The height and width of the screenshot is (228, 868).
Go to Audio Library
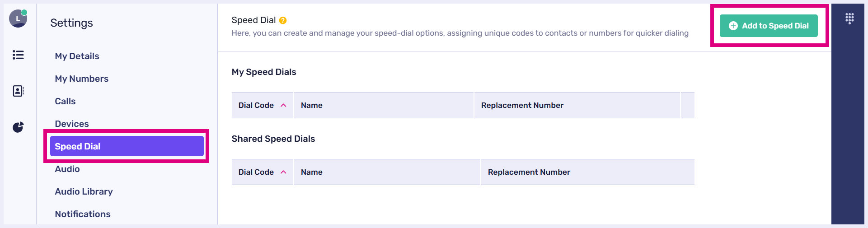(x=84, y=191)
